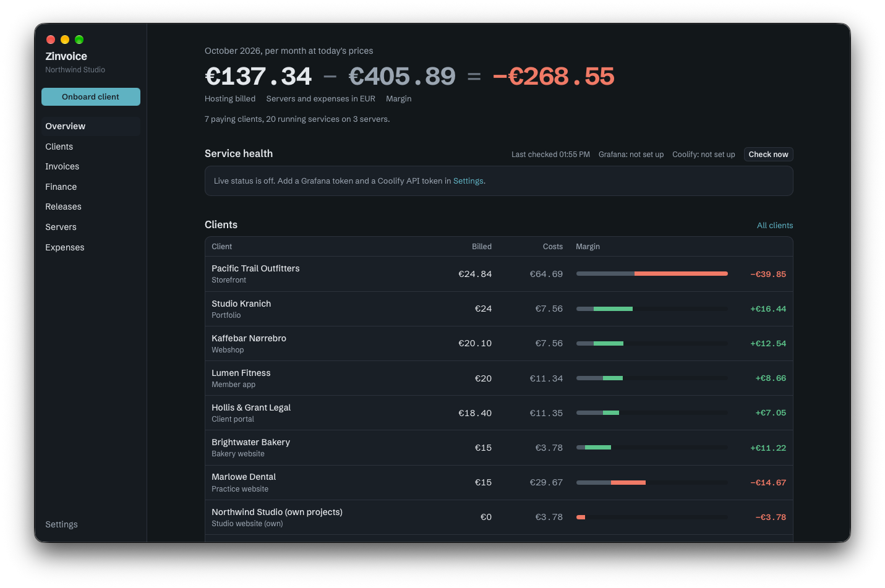Click the green macOS zoom window button
The height and width of the screenshot is (588, 885).
point(79,40)
